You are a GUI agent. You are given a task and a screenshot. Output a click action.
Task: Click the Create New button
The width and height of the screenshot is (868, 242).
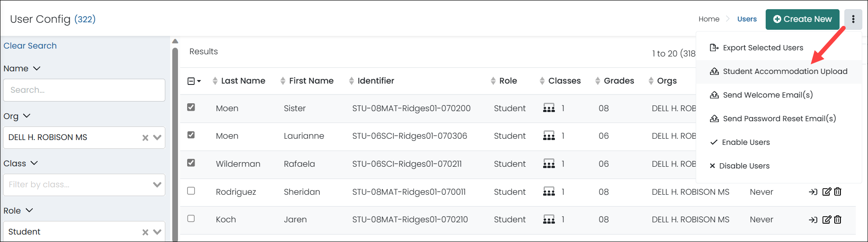coord(802,19)
